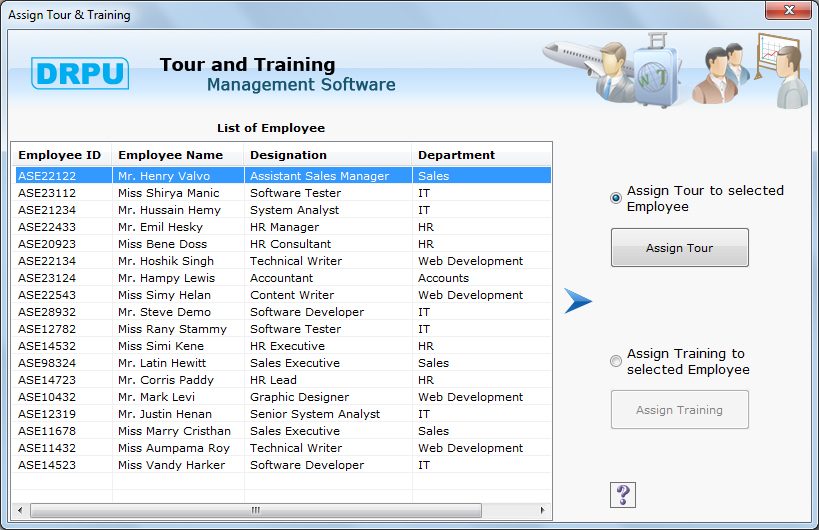
Task: Select the Mr. Hoshik Singh row
Action: point(164,261)
